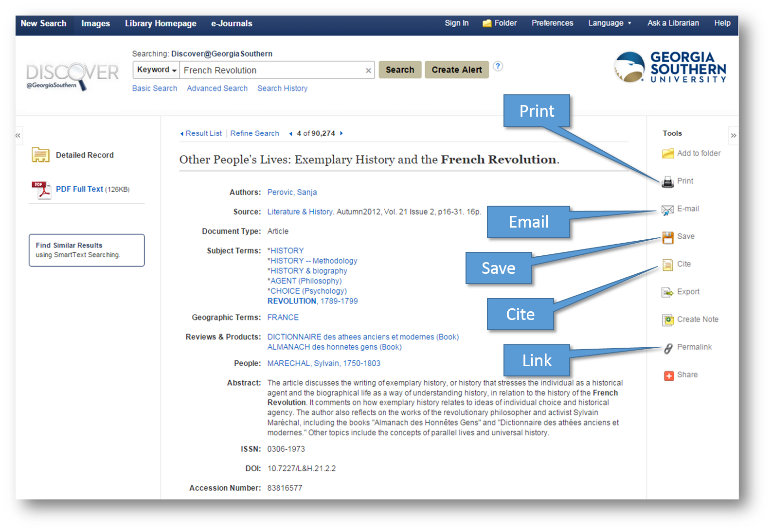Screen dimensions: 772x532
Task: Open the Literature & History source link
Action: point(300,212)
